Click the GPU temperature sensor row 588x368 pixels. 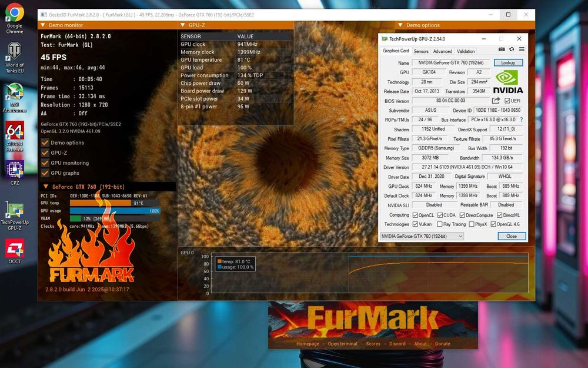236,59
